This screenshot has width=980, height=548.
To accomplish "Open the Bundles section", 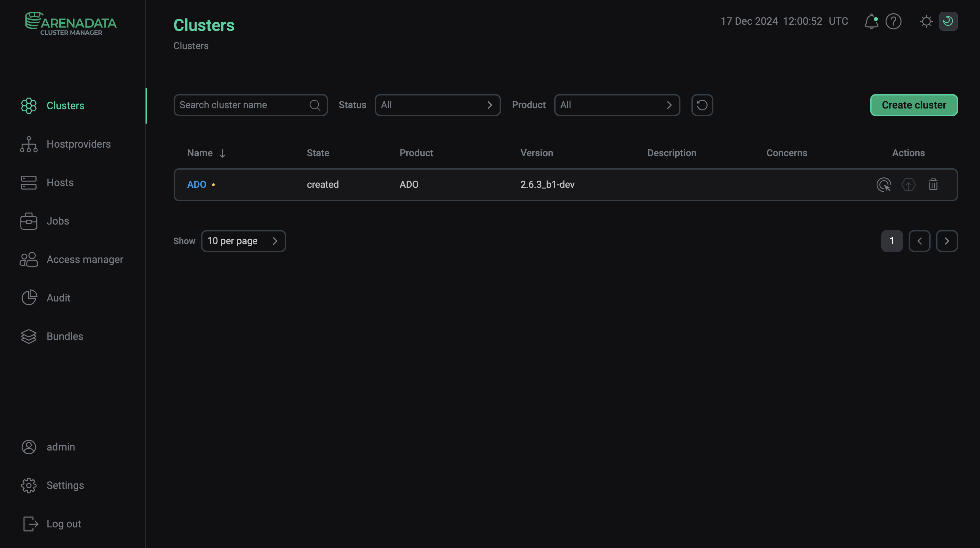I will click(x=65, y=336).
